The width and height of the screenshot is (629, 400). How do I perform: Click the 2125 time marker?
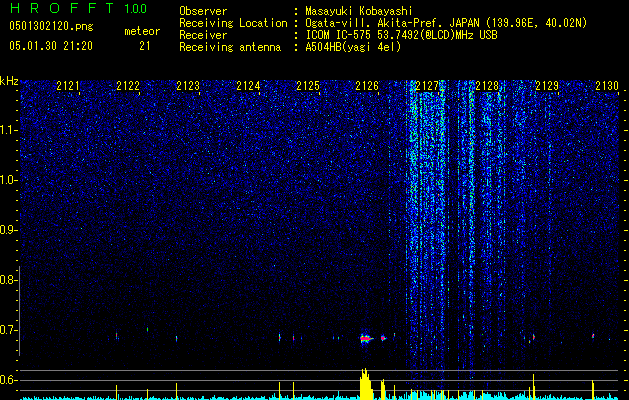308,86
